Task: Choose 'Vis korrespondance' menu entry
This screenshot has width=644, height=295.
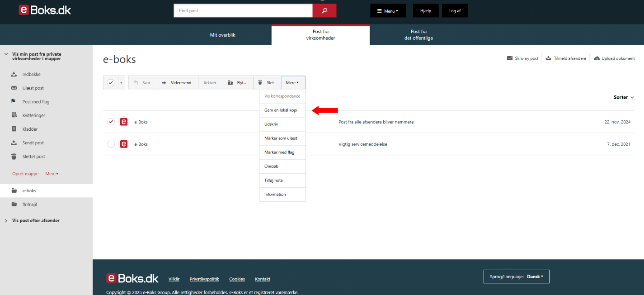Action: pos(282,96)
